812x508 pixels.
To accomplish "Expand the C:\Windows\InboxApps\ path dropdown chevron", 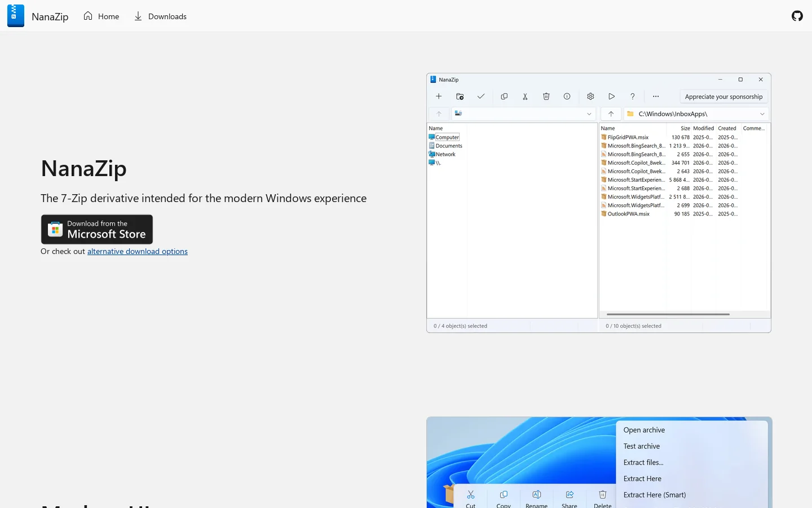I will coord(762,114).
